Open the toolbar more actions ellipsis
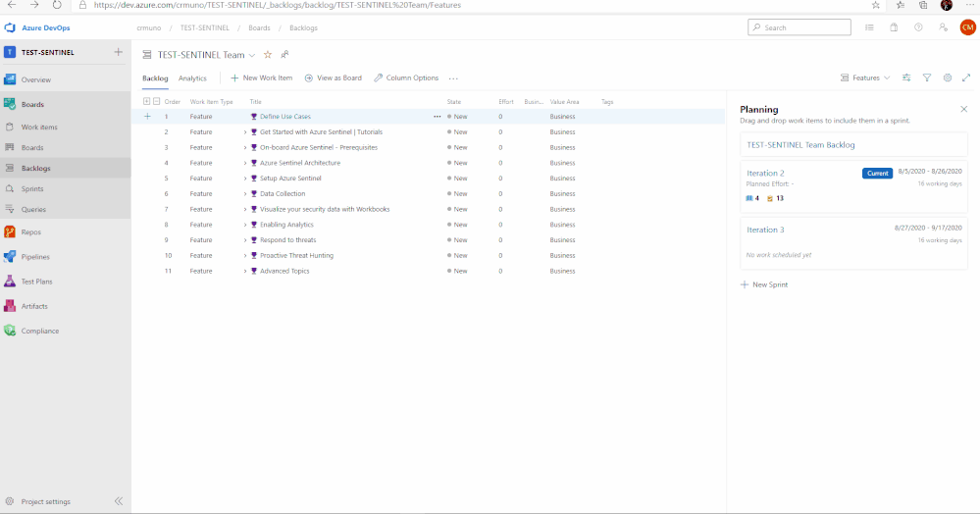Screen dimensions: 980x514 tap(453, 78)
